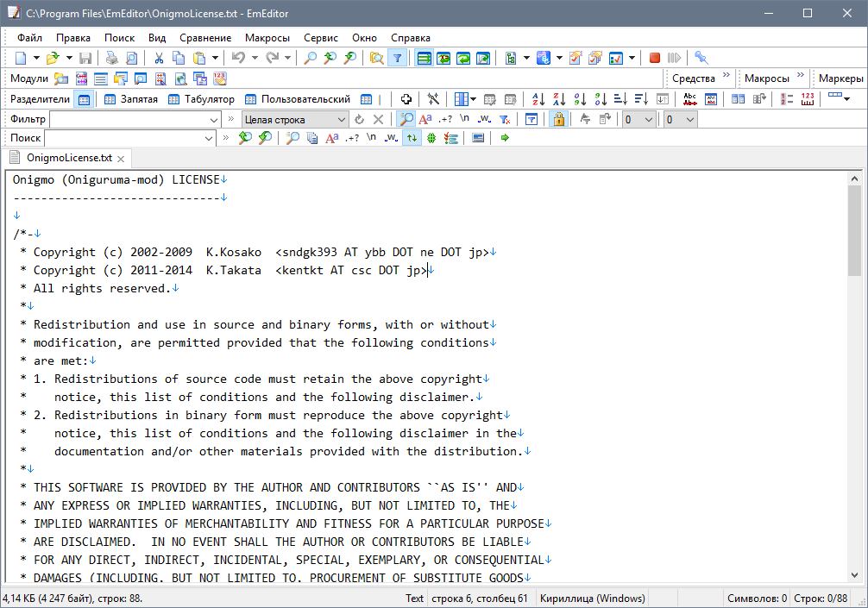Toggle the match case Aa option in filter bar
Image resolution: width=868 pixels, height=608 pixels.
pos(425,119)
